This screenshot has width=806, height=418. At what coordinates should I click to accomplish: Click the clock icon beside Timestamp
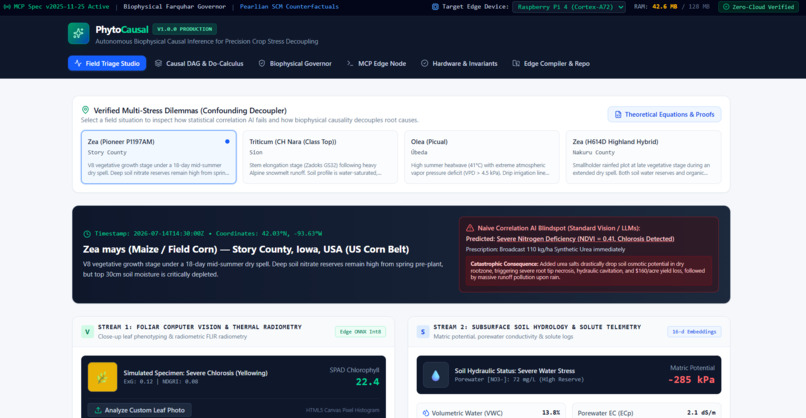pyautogui.click(x=87, y=234)
